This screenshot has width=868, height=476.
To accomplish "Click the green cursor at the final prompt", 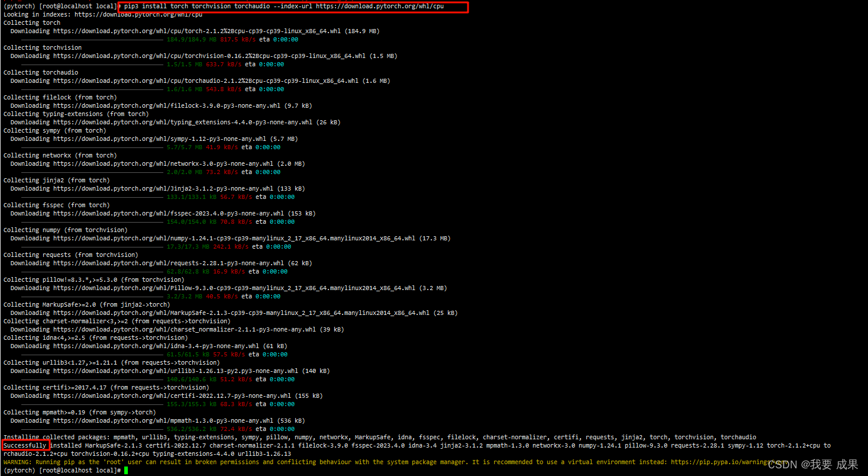I will [x=126, y=470].
